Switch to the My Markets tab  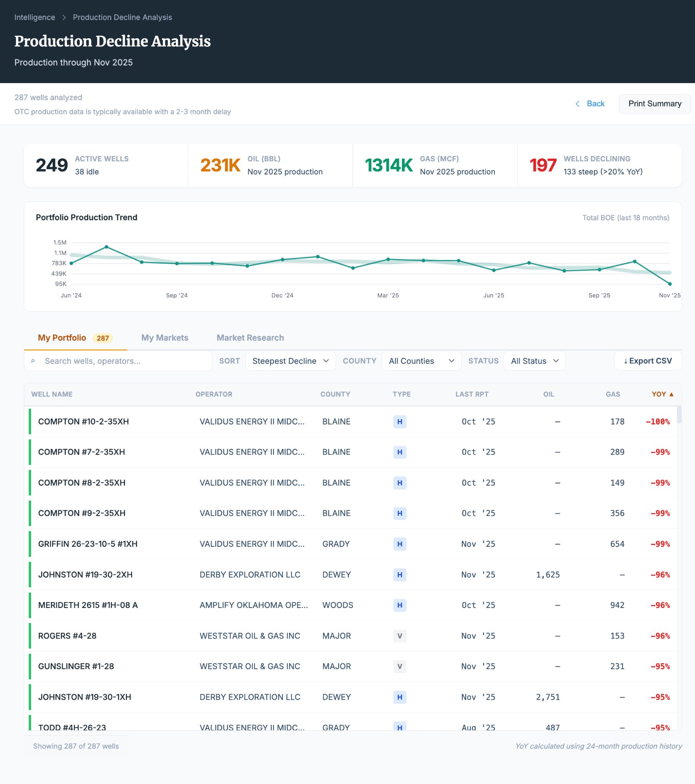165,338
